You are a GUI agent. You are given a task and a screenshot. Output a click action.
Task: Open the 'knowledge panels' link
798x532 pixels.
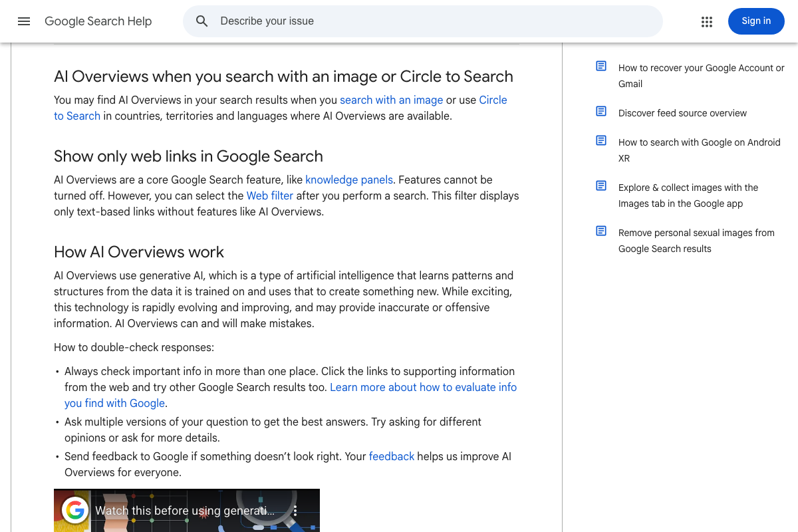349,180
